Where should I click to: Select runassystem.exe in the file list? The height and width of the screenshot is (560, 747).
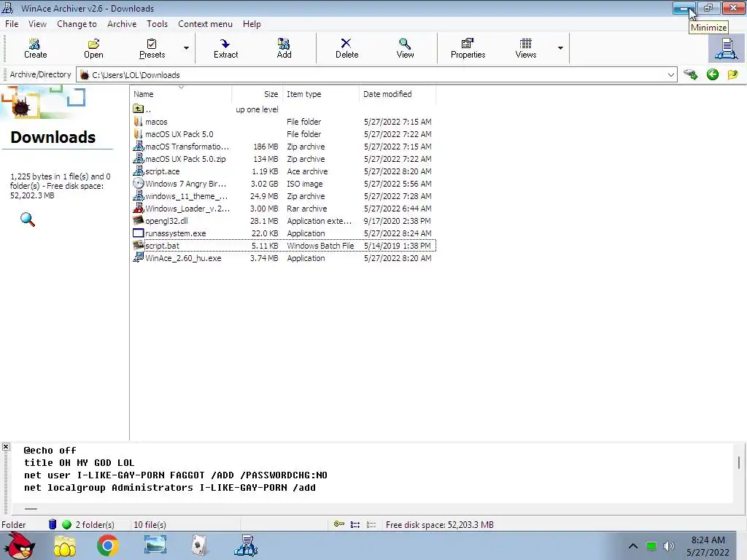(x=284, y=233)
